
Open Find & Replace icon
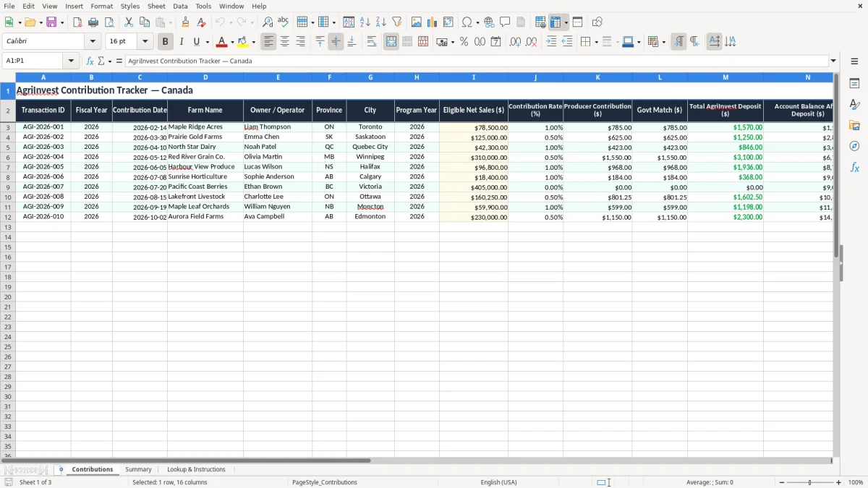click(x=268, y=22)
